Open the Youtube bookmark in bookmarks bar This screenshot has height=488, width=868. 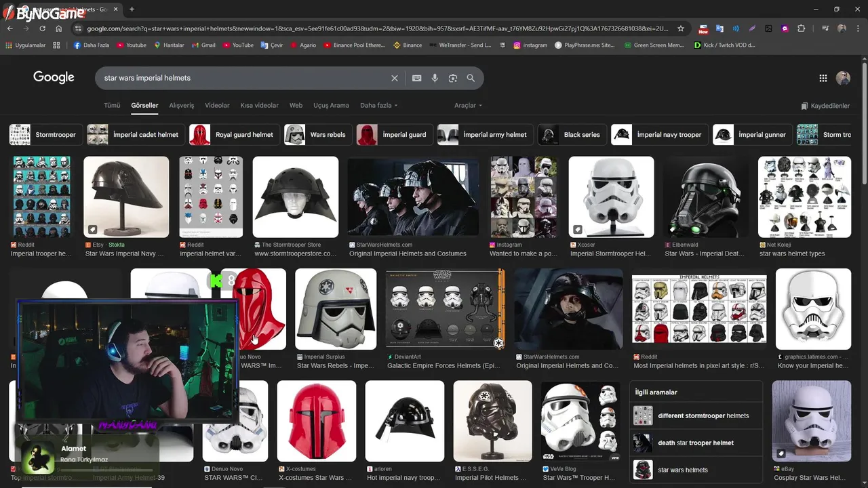click(x=132, y=45)
